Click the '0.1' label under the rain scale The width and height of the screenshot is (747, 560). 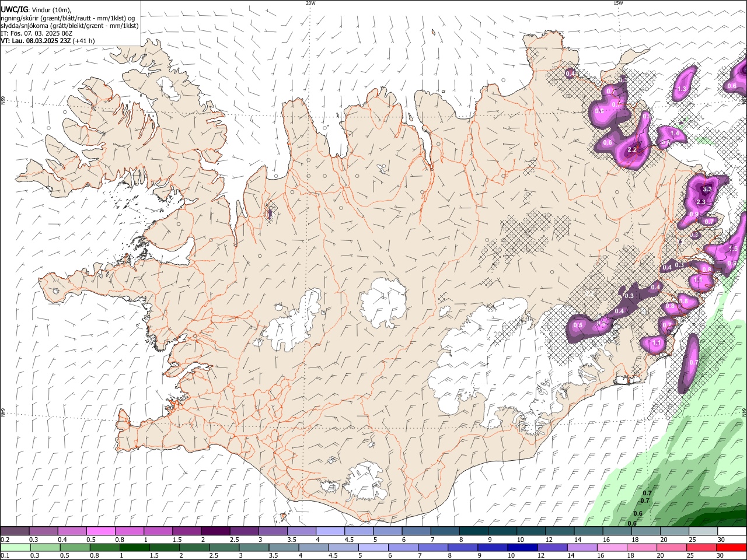point(5,556)
